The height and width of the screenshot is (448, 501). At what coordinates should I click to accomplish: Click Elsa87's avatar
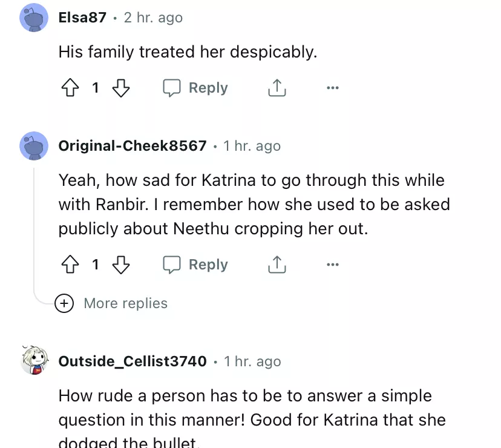(x=34, y=18)
